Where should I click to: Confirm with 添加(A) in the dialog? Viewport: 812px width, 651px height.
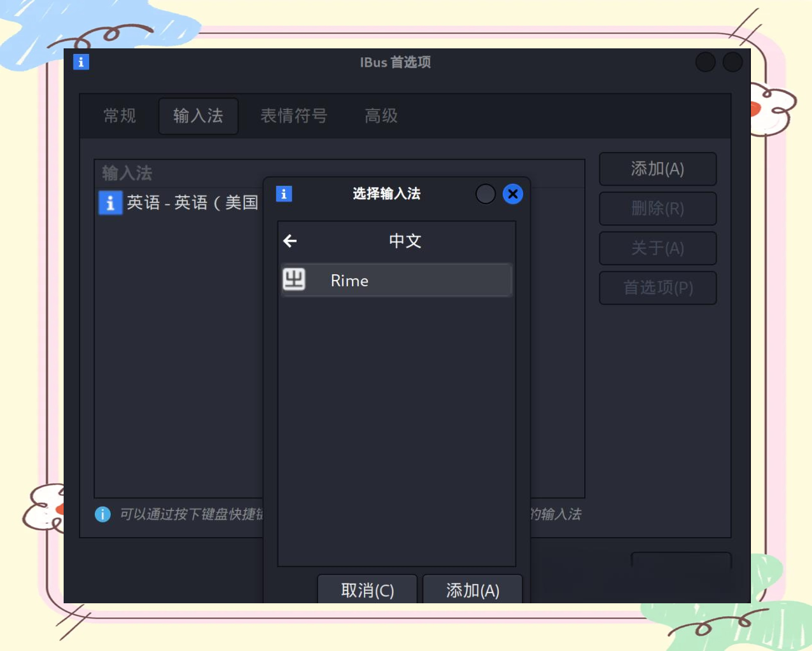coord(472,590)
